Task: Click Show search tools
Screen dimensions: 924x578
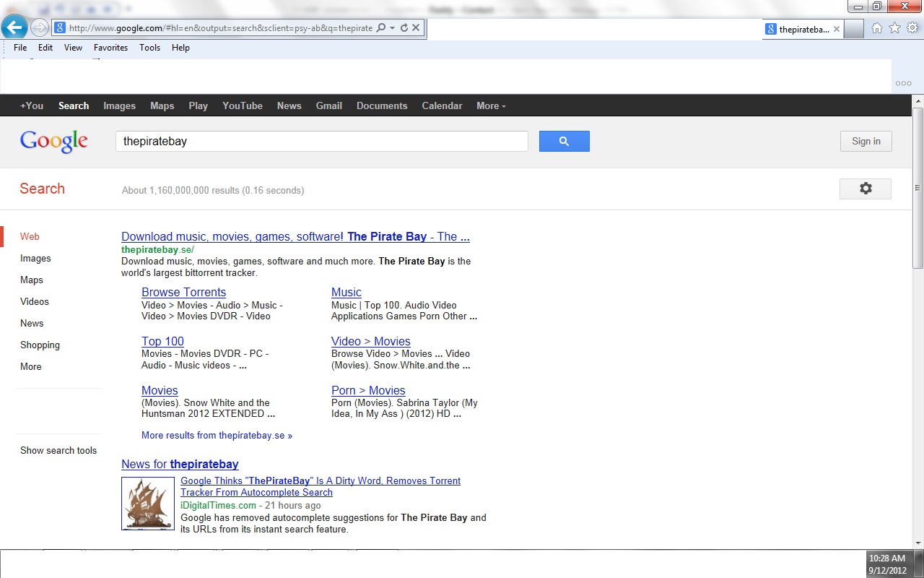Action: tap(58, 450)
